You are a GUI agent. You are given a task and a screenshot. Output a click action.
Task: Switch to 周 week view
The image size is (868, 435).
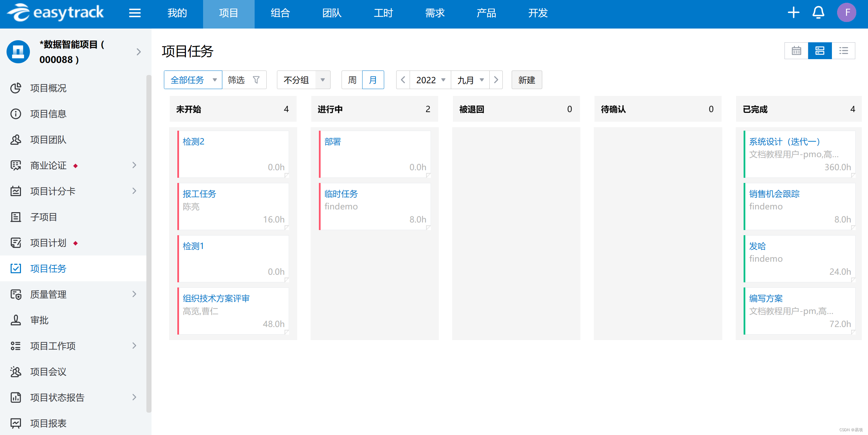352,80
